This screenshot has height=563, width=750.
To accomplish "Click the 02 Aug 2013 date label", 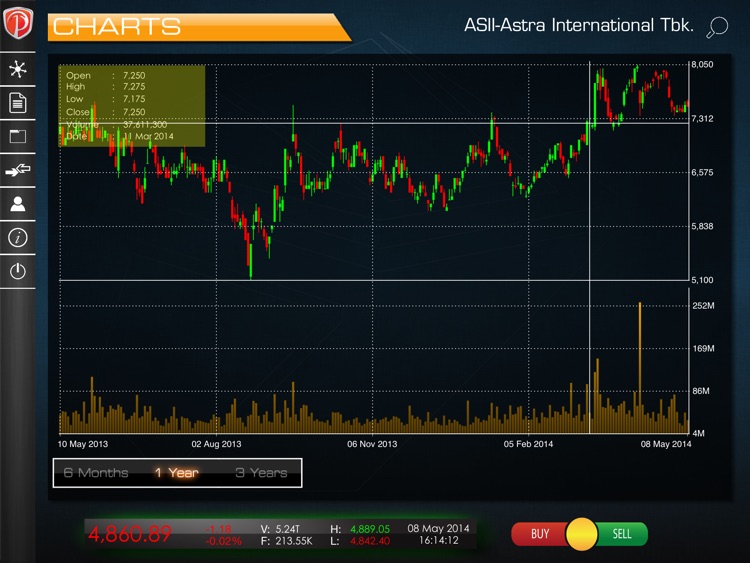I will tap(216, 444).
